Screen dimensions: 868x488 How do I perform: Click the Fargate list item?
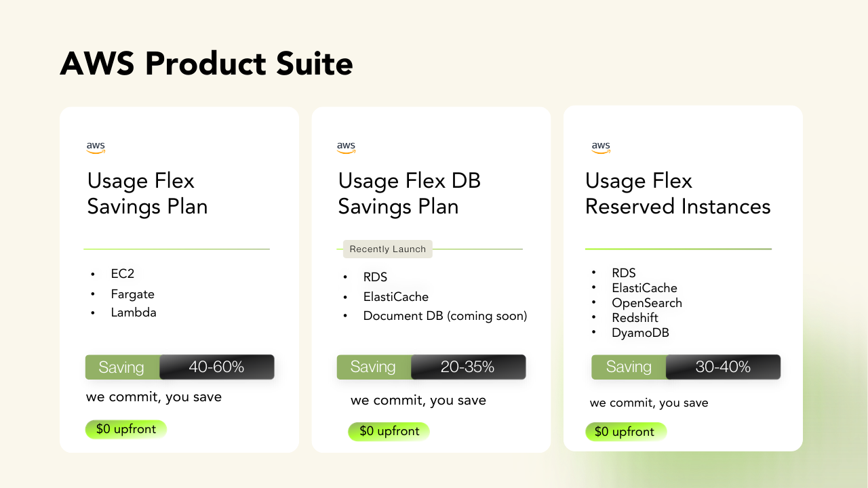tap(132, 294)
